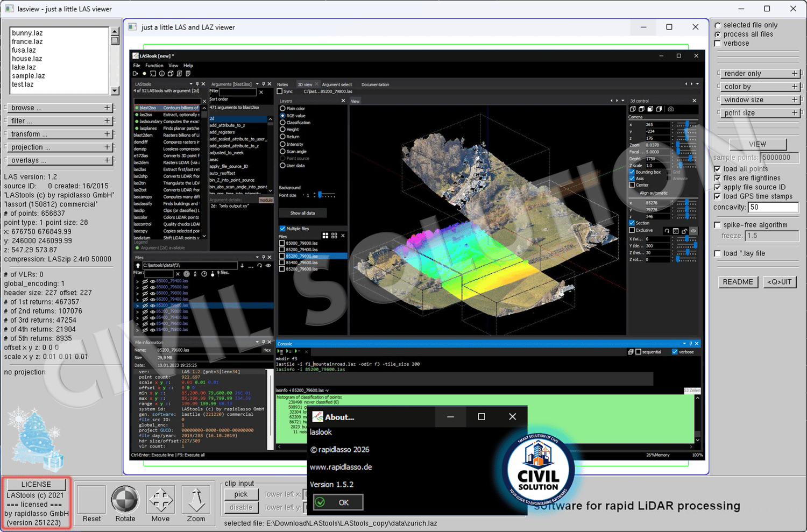Click the info icon in LASlook toolbar

tap(161, 74)
